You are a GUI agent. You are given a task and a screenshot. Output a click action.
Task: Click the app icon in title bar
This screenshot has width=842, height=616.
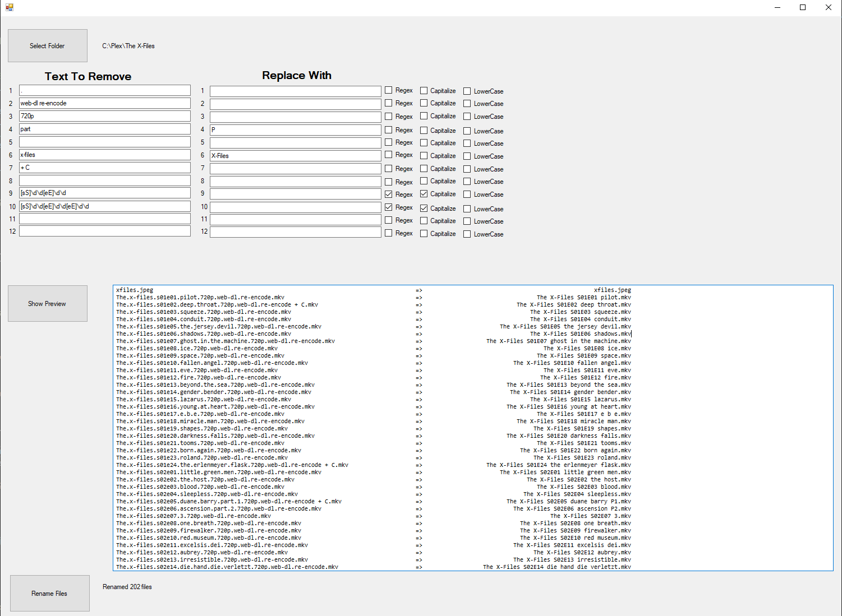click(x=10, y=7)
